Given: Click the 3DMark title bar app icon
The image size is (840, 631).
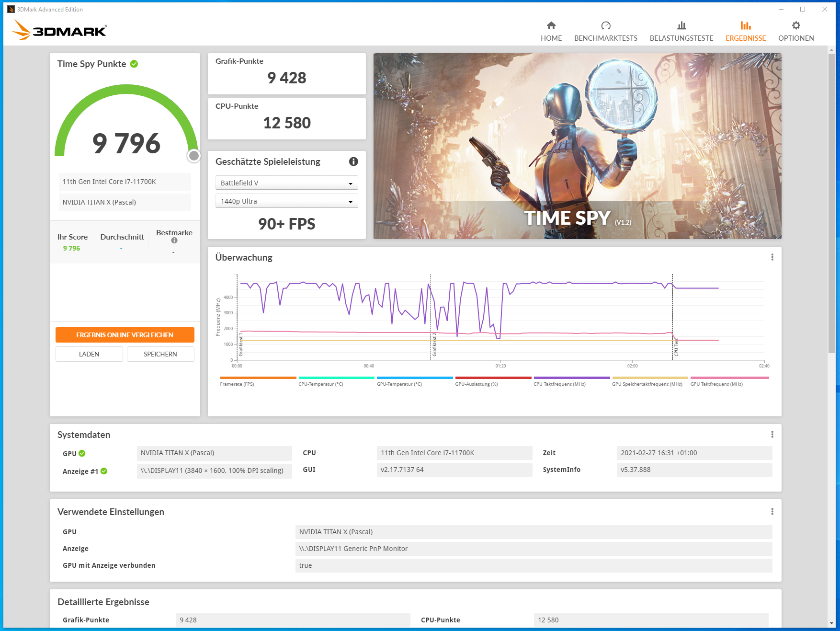Looking at the screenshot, I should [11, 9].
